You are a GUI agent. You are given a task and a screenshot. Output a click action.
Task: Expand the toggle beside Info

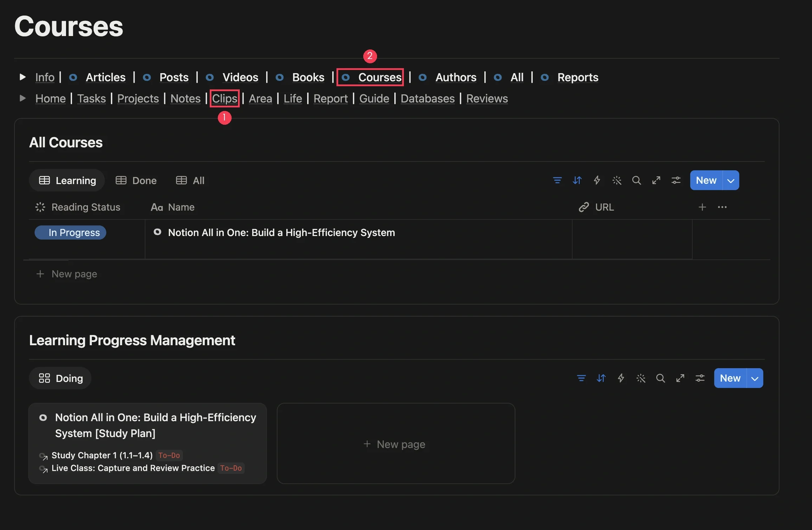(23, 77)
